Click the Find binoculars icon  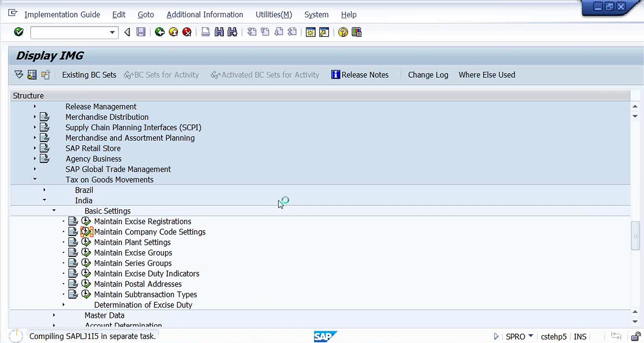[219, 32]
